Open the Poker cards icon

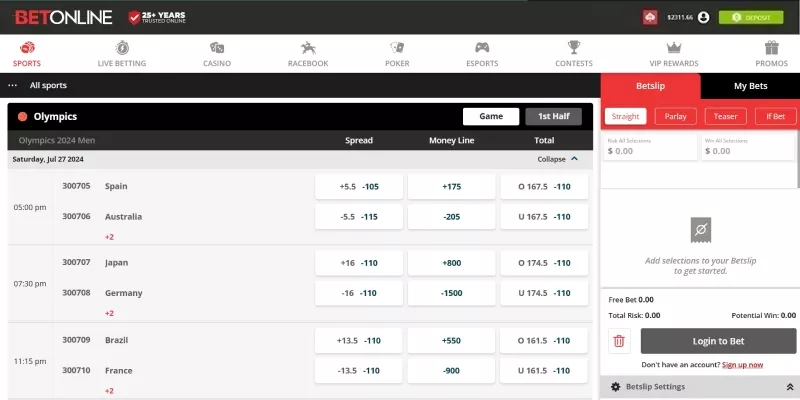coord(397,48)
